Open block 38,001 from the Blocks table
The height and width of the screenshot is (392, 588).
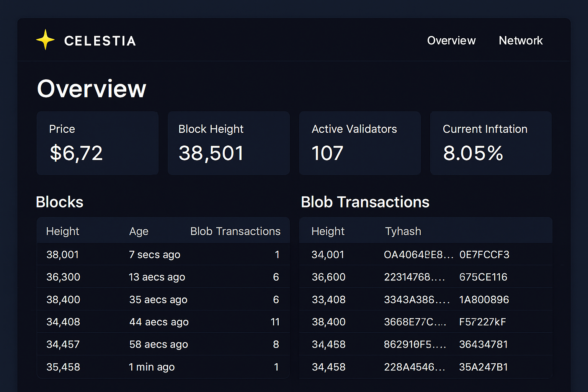click(x=62, y=254)
